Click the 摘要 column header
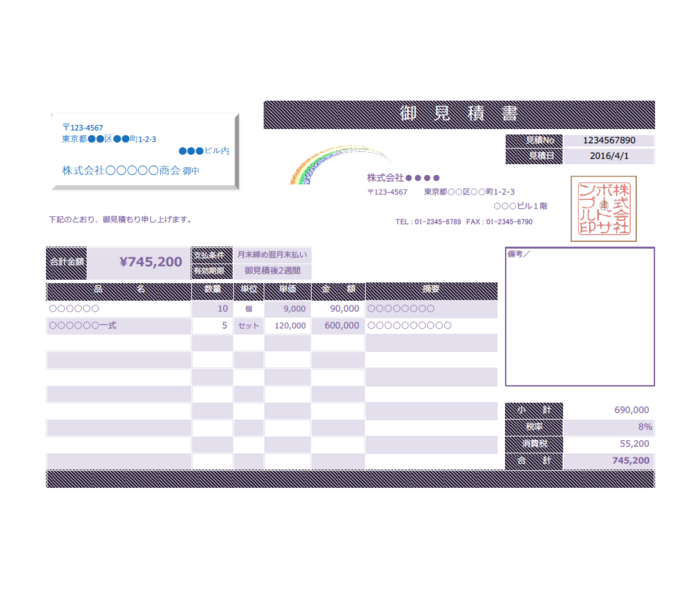 [432, 291]
